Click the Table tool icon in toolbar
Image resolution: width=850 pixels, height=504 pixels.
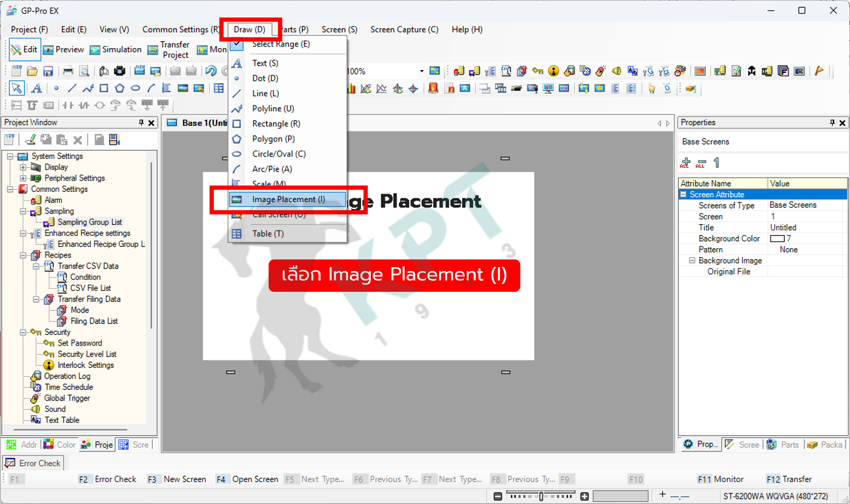pos(219,89)
